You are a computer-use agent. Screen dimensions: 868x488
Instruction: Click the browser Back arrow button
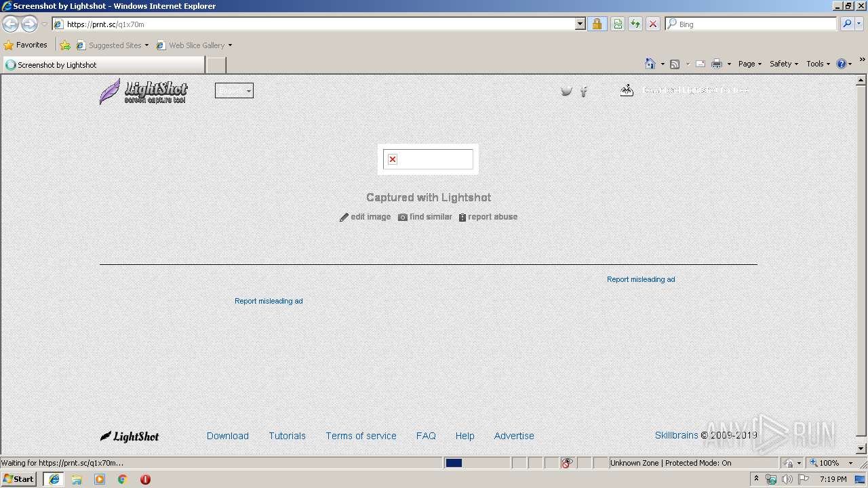click(x=10, y=24)
